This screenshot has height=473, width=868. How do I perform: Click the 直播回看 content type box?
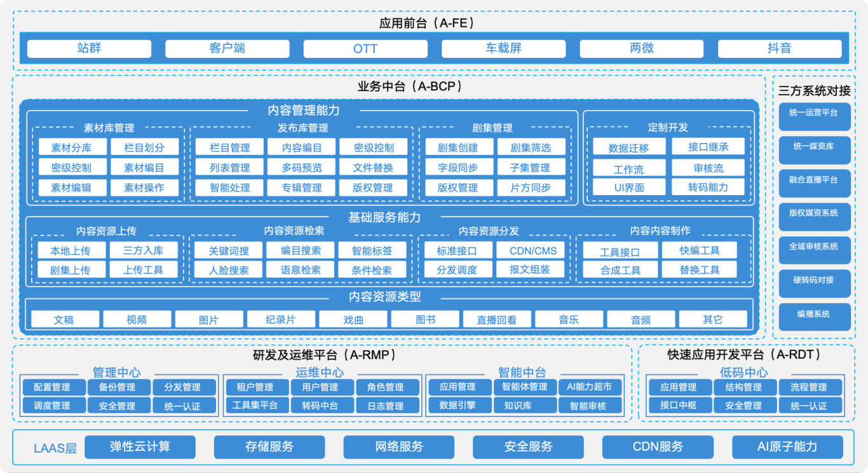coord(497,319)
